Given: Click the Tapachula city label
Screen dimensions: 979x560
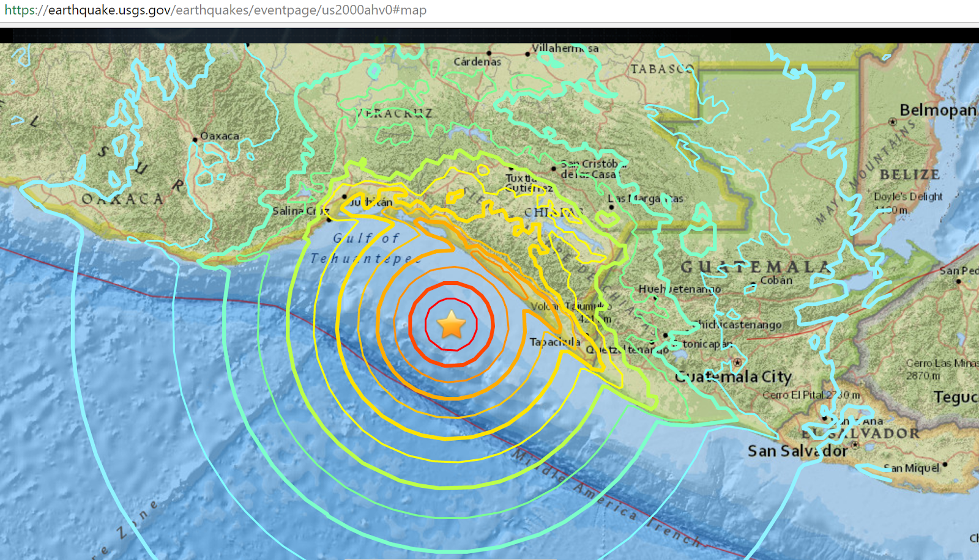Looking at the screenshot, I should point(554,342).
